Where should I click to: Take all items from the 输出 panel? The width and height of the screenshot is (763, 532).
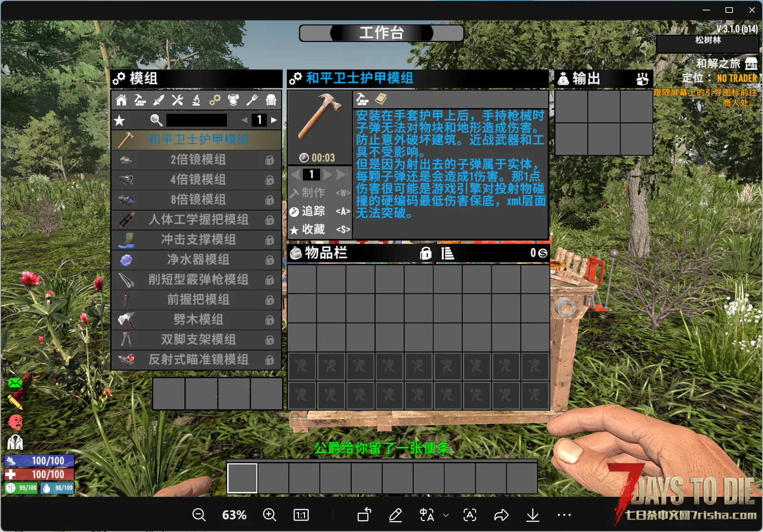point(642,79)
